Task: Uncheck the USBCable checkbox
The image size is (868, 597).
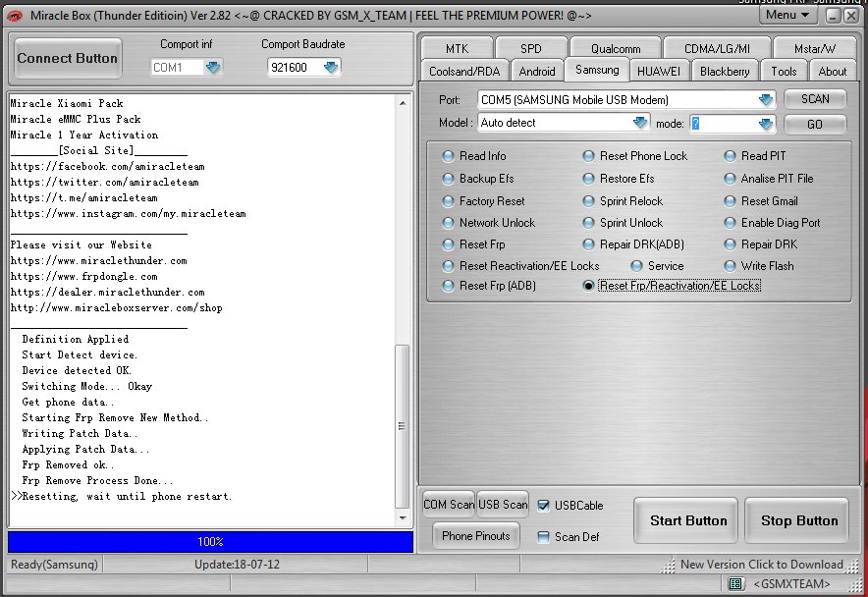Action: coord(544,506)
